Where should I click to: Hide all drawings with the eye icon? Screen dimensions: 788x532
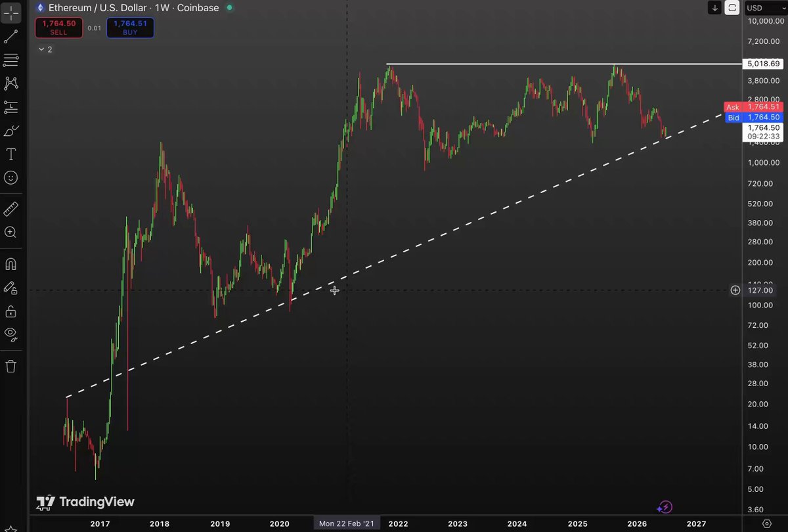(11, 334)
